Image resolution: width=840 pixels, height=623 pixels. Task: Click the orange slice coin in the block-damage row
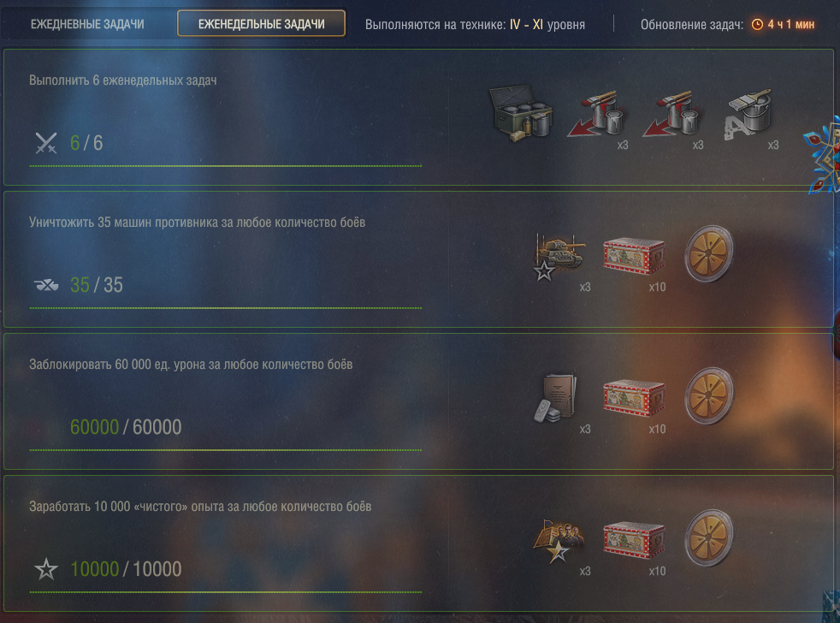coord(709,396)
